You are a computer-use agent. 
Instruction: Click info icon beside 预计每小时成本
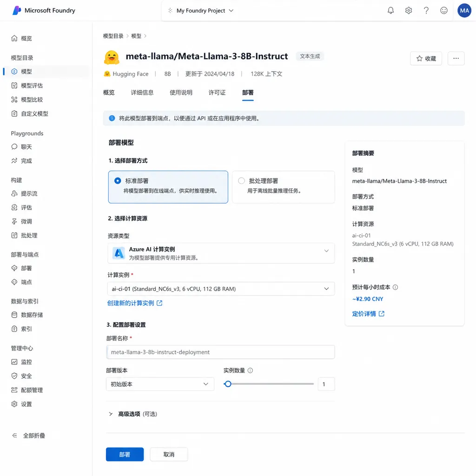pos(395,287)
